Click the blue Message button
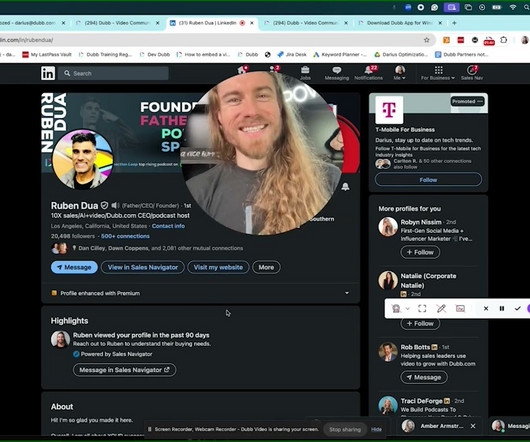530x442 pixels. [74, 267]
